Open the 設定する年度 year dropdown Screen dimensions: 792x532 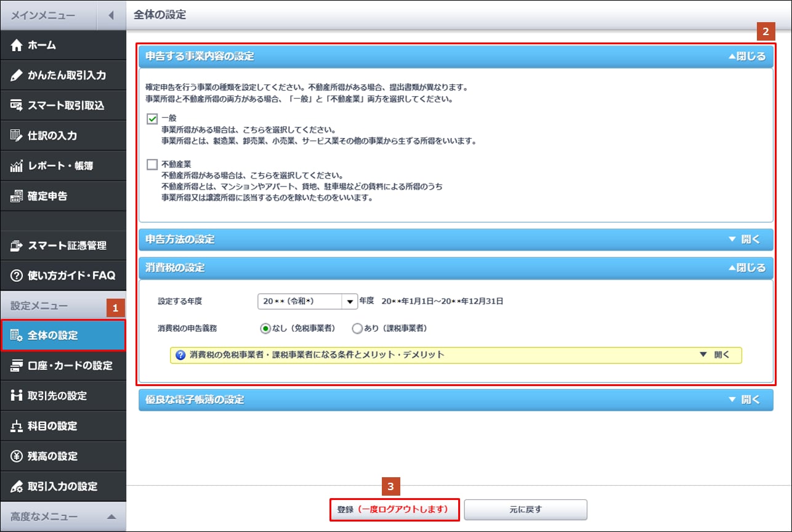(x=349, y=301)
